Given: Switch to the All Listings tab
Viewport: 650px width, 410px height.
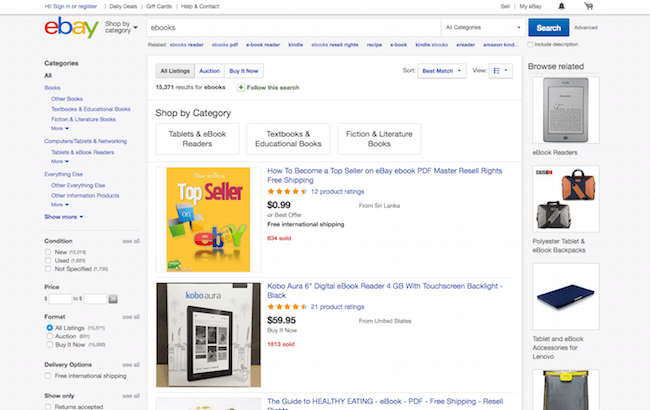Looking at the screenshot, I should [175, 71].
